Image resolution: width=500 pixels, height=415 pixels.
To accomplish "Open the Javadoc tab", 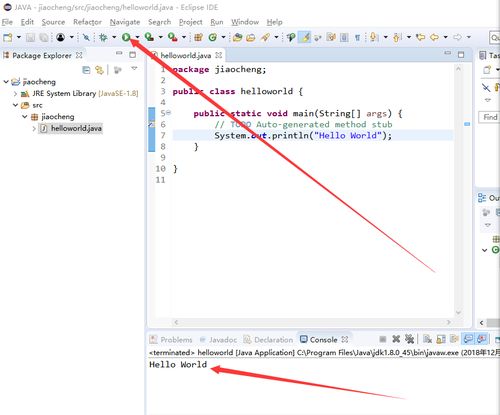I will pos(218,340).
